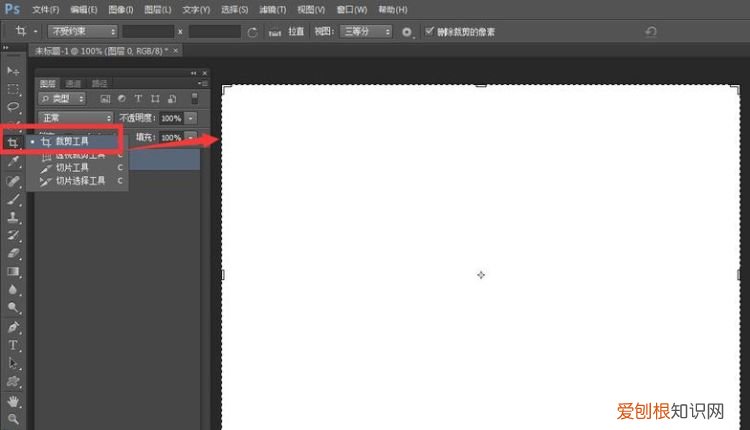
Task: Select the Path Selection tool
Action: (x=13, y=364)
